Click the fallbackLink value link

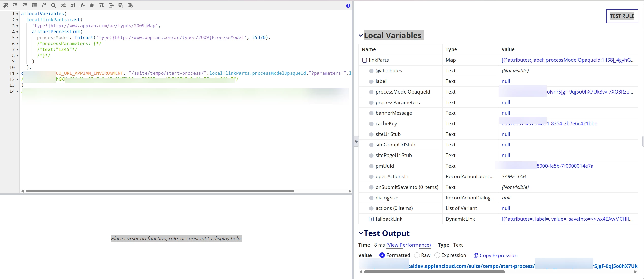click(567, 219)
